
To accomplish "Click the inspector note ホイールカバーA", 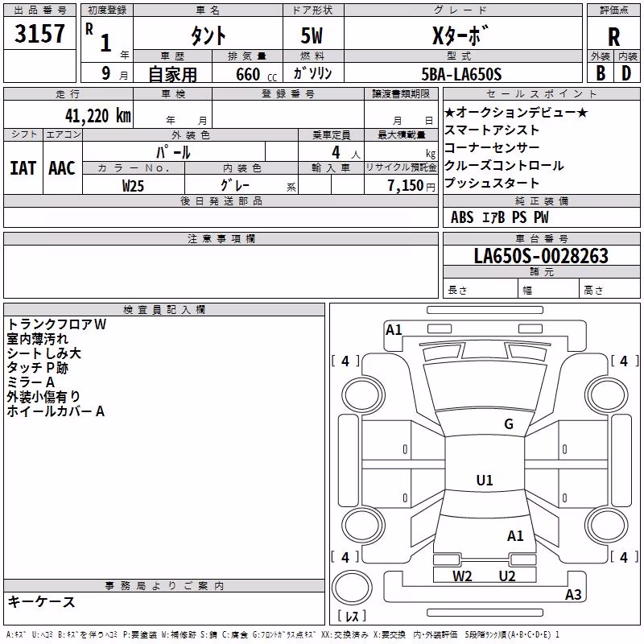I will click(56, 411).
